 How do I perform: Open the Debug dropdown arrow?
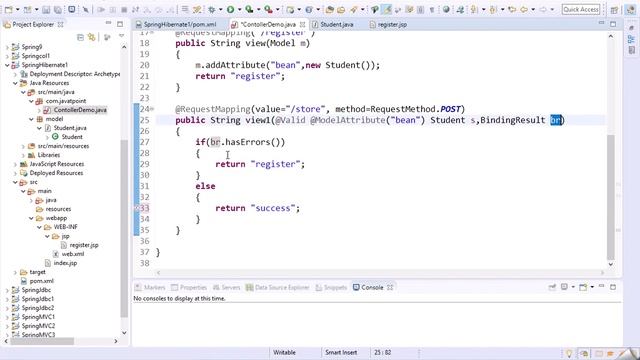[221, 9]
